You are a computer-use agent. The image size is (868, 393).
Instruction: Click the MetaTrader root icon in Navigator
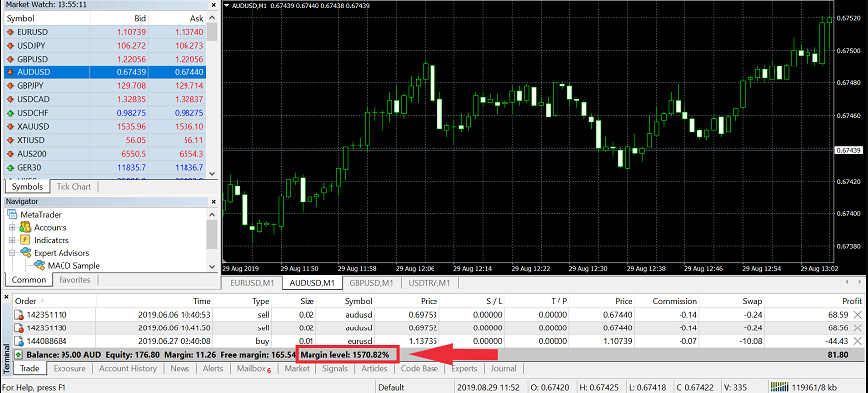(x=12, y=214)
